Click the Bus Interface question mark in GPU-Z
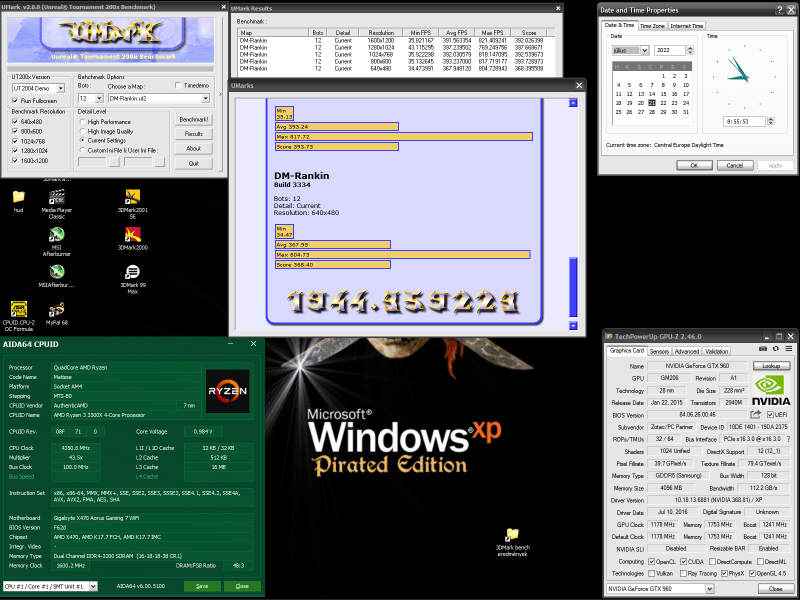 point(789,439)
